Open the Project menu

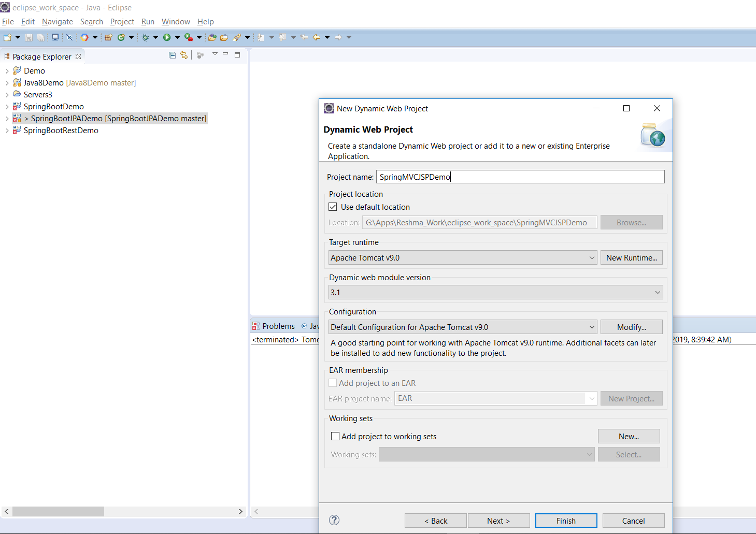click(x=122, y=22)
